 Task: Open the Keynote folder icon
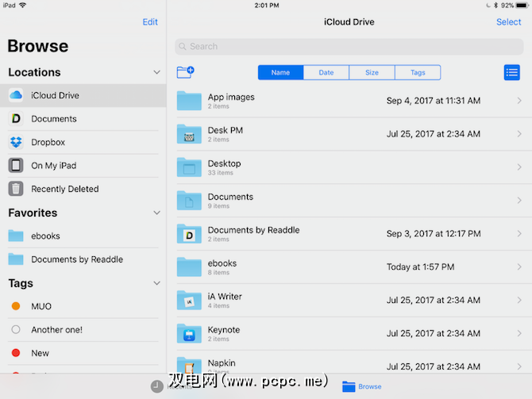[189, 333]
